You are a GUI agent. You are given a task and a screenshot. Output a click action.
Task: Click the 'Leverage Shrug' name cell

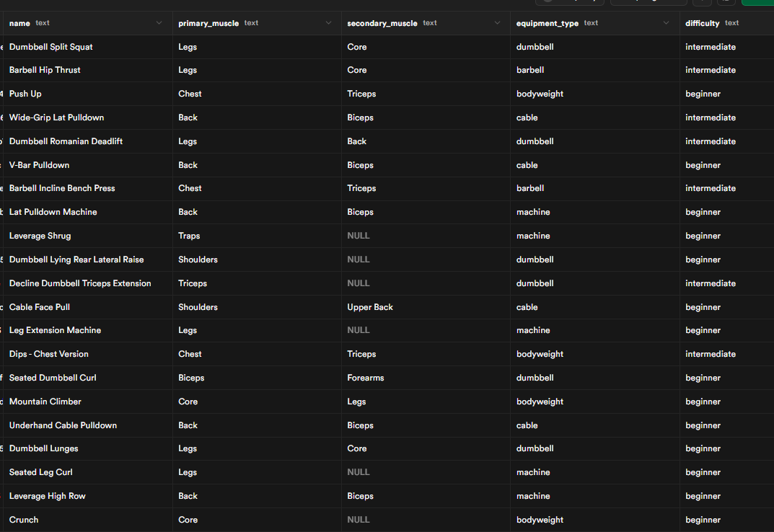[x=88, y=236]
